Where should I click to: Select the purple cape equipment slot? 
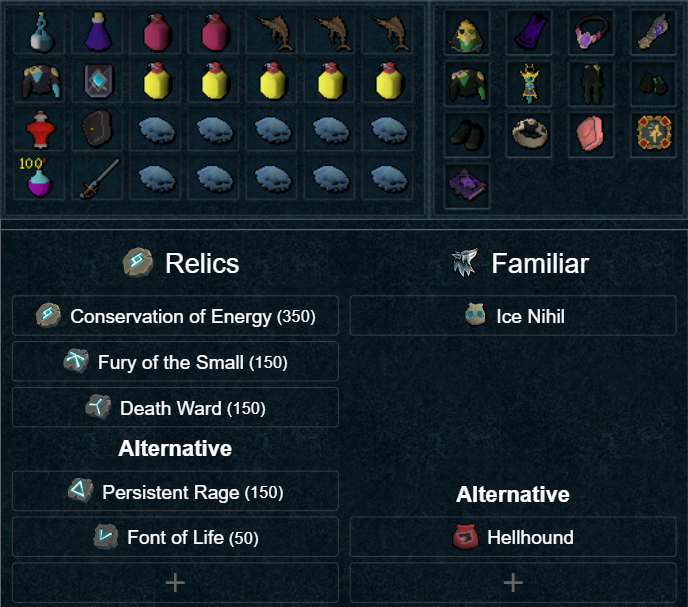(x=529, y=33)
